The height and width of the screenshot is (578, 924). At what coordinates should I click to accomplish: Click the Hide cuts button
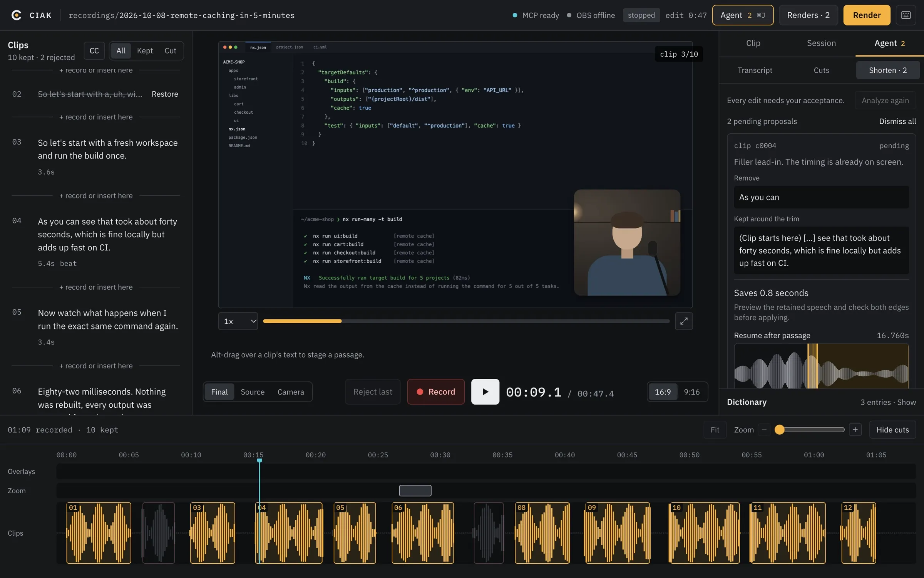pyautogui.click(x=892, y=430)
